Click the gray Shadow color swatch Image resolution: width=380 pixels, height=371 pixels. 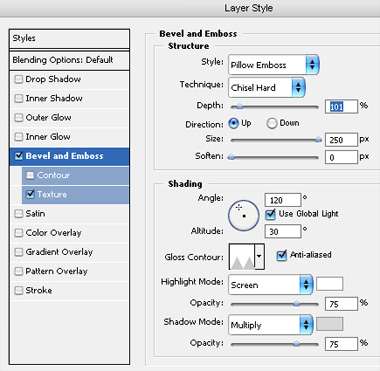[x=329, y=324]
